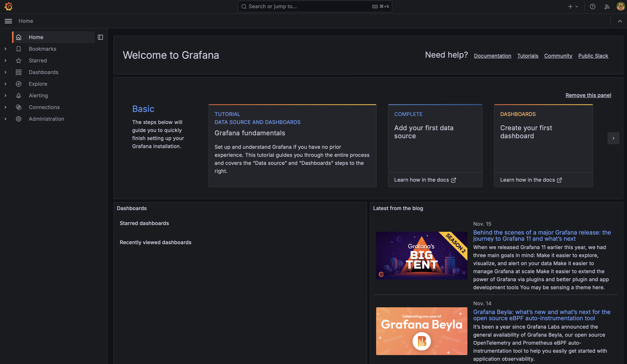
Task: Open Behind the scenes Grafana 11 blog post
Action: [542, 236]
